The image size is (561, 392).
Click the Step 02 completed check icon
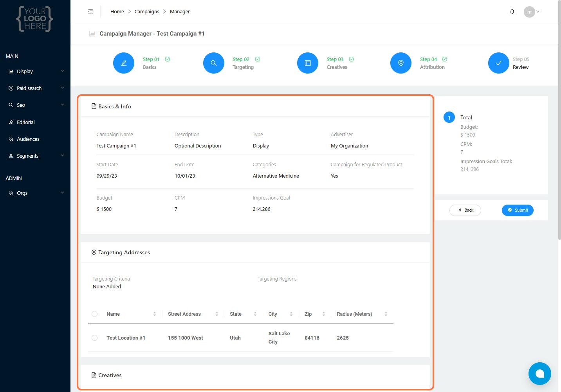click(x=258, y=59)
